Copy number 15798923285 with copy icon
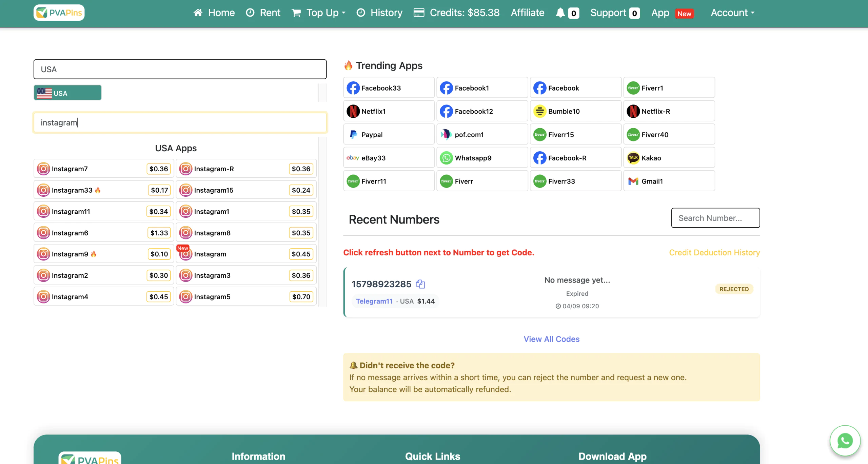868x464 pixels. click(x=420, y=284)
